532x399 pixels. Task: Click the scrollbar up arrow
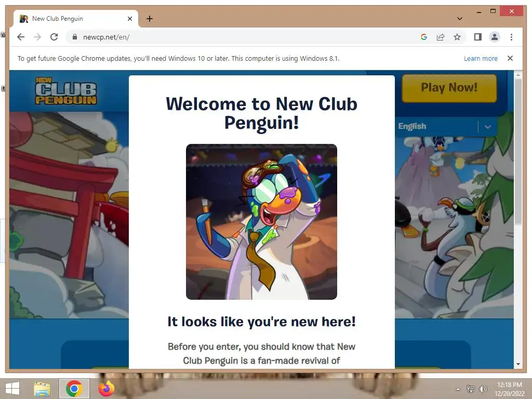(x=518, y=74)
